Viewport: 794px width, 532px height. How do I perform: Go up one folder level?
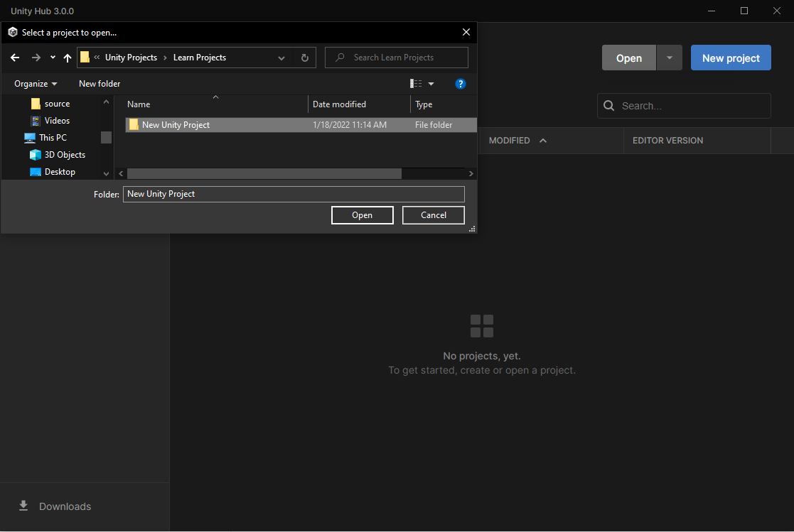tap(68, 58)
